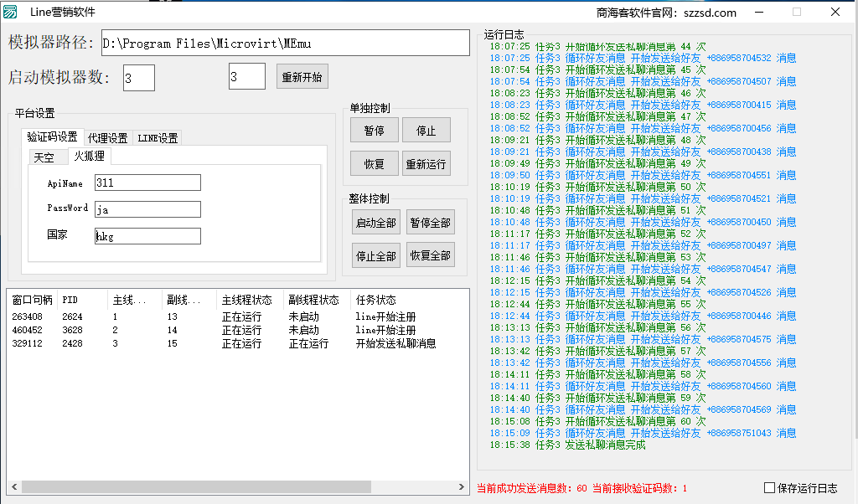
Task: Select the 天空 sub-tab
Action: [x=44, y=157]
